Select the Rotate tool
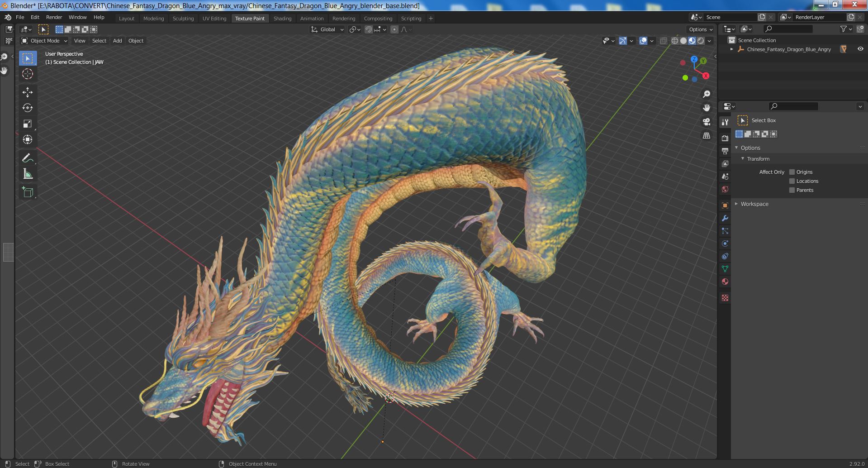This screenshot has width=868, height=468. 28,108
